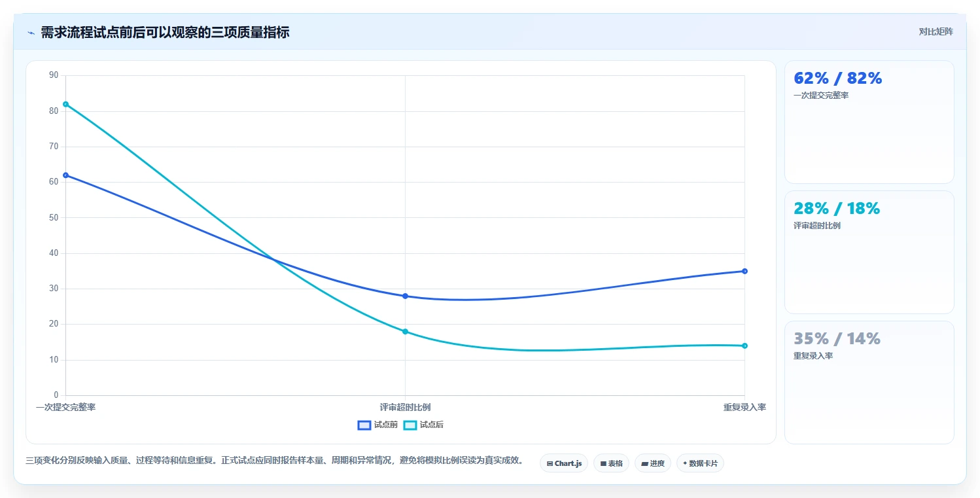Click 试点前 point at 重复录入率 (35)
Screen dimensions: 980x498
pyautogui.click(x=744, y=271)
